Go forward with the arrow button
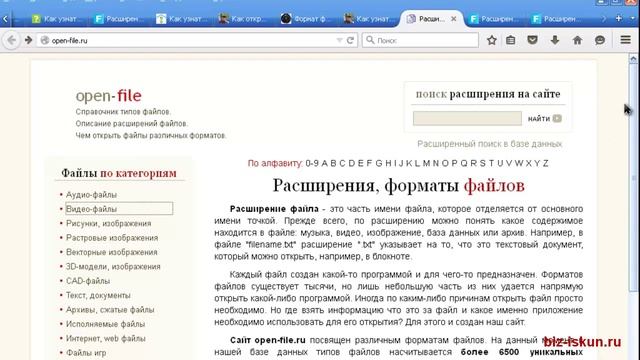 pyautogui.click(x=28, y=40)
